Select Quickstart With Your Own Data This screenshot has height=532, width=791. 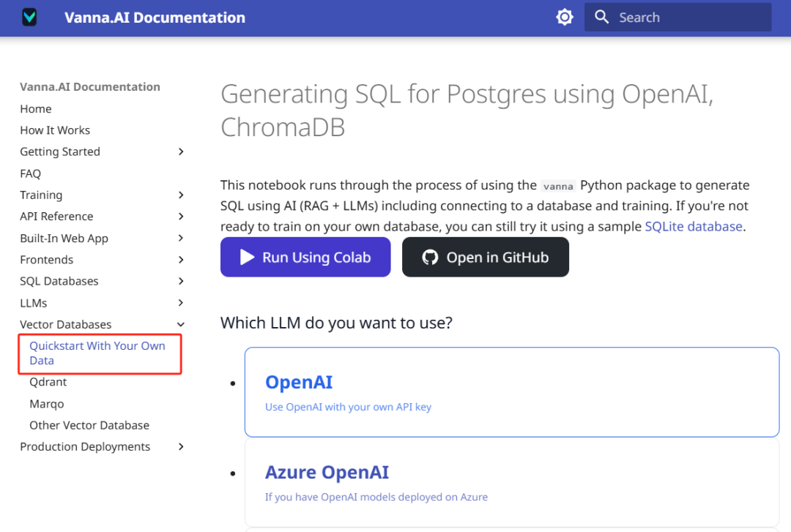coord(97,353)
